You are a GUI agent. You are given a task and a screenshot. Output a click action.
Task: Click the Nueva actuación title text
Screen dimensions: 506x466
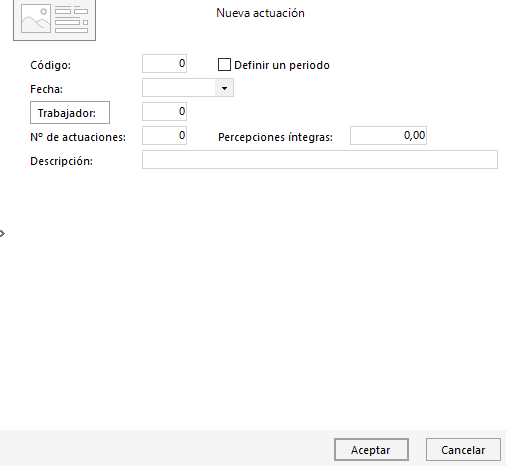pos(260,13)
